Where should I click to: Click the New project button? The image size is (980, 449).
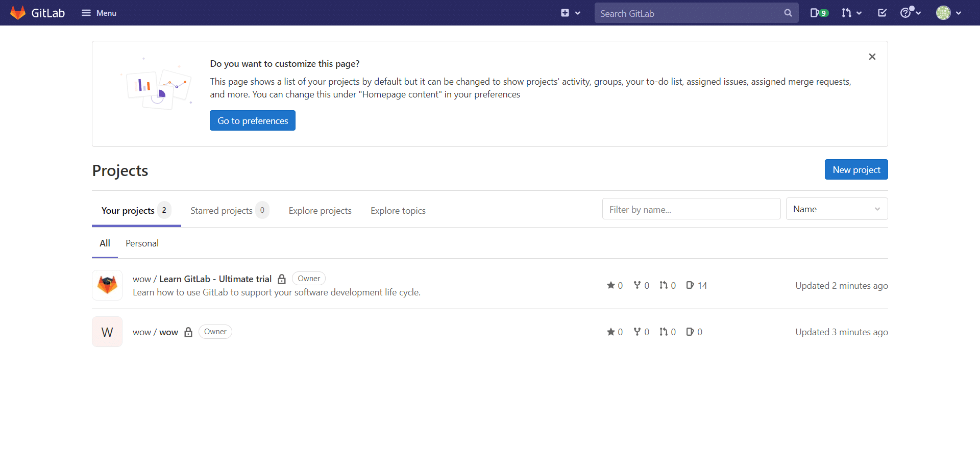click(x=856, y=169)
